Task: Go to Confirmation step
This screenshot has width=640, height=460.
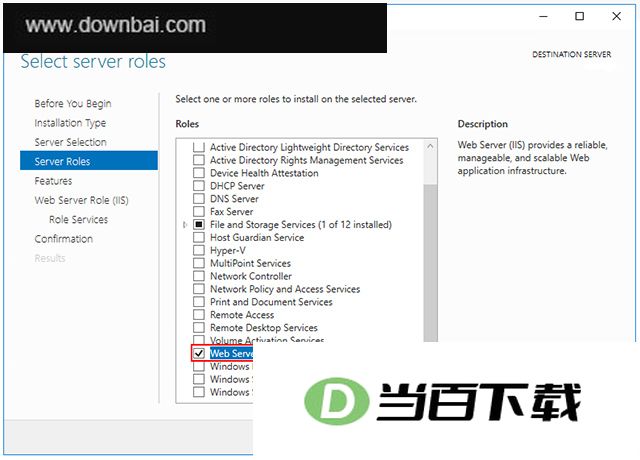Action: pyautogui.click(x=64, y=239)
